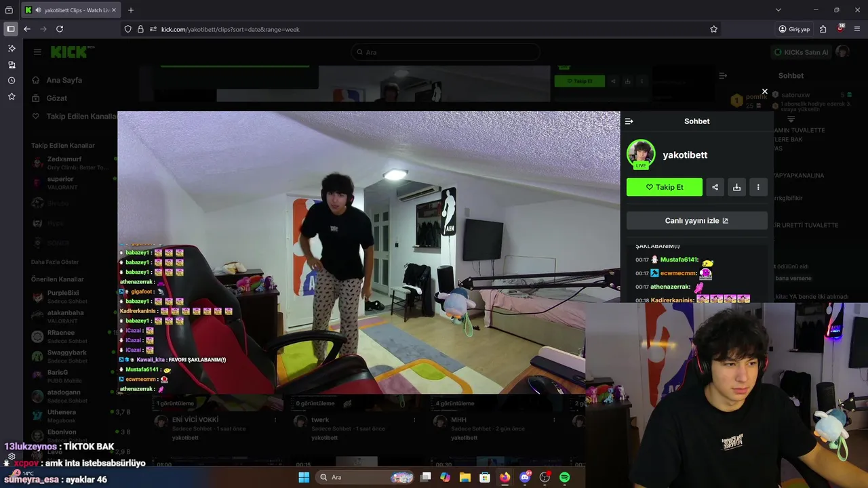
Task: Select PurpleBixi recommended channel
Action: point(73,297)
